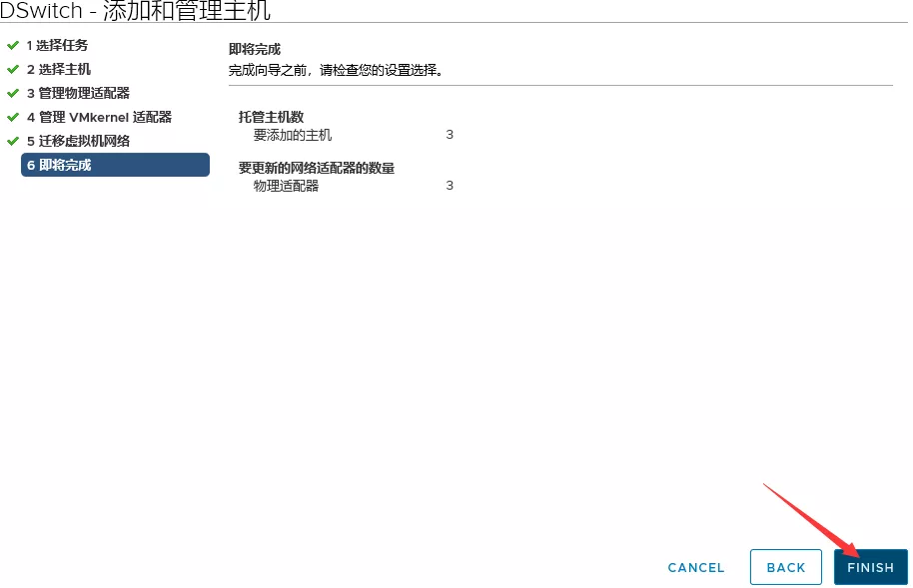Click the checkmark icon for VMkernel 适配器 step
The width and height of the screenshot is (913, 588).
point(13,118)
